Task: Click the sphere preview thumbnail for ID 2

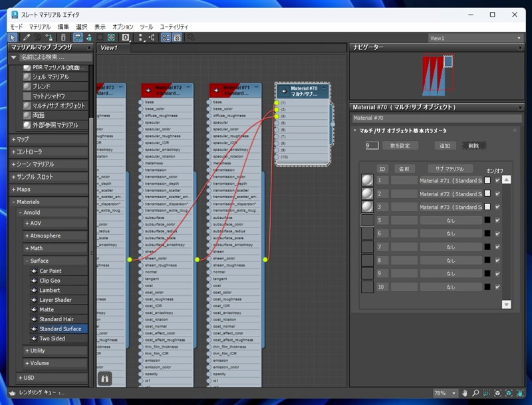Action: pyautogui.click(x=367, y=194)
